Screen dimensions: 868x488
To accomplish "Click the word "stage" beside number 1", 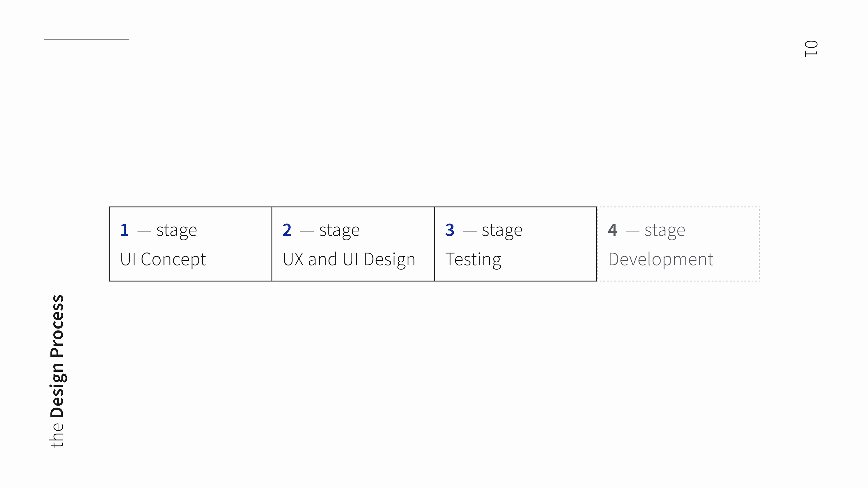I will tap(177, 231).
